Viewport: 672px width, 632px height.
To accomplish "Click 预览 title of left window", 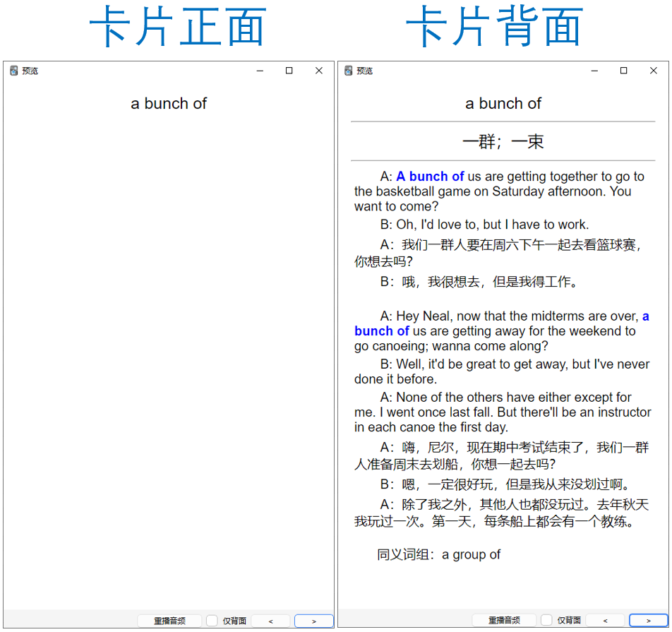I will click(x=30, y=71).
